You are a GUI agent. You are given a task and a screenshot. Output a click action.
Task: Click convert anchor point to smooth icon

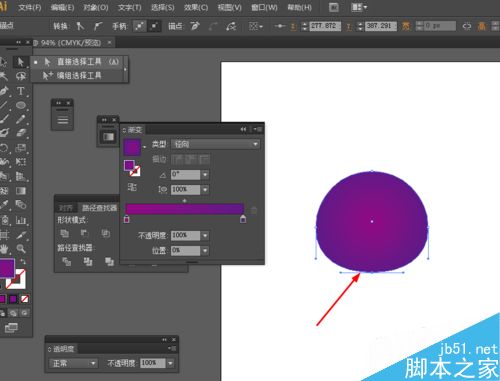(x=97, y=26)
